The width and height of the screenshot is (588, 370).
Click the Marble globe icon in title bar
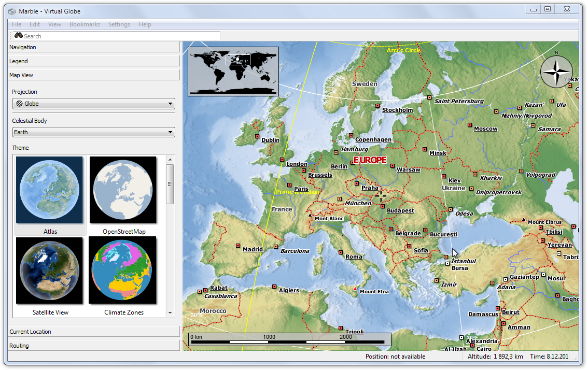click(x=12, y=11)
